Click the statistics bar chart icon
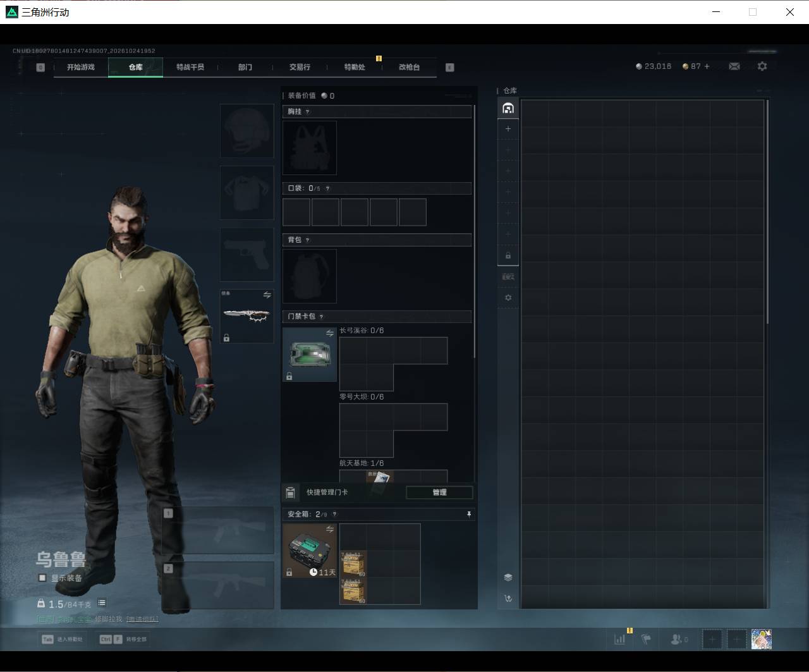This screenshot has width=809, height=672. (619, 639)
